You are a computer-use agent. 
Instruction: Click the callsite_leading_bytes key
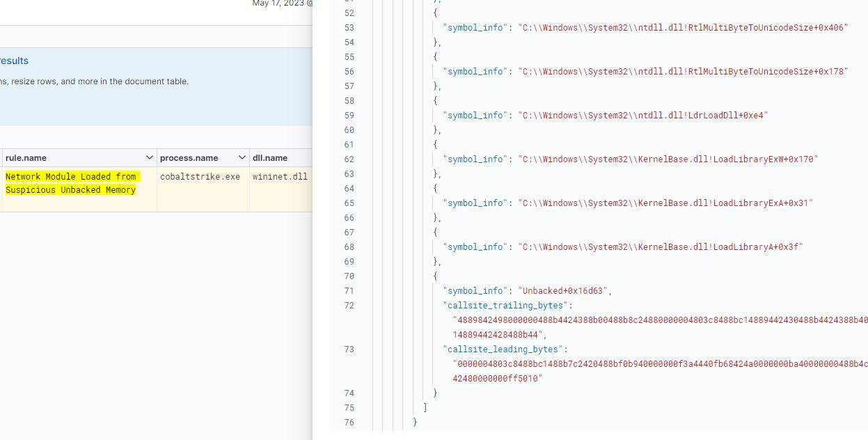pos(505,349)
